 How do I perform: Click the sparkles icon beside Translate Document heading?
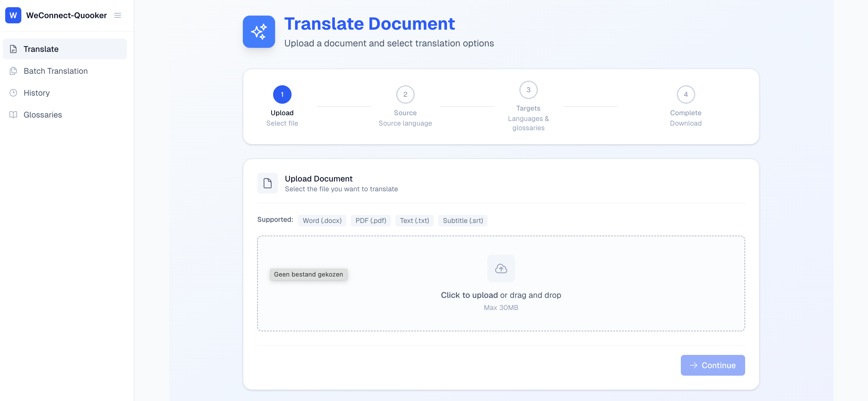(x=259, y=31)
